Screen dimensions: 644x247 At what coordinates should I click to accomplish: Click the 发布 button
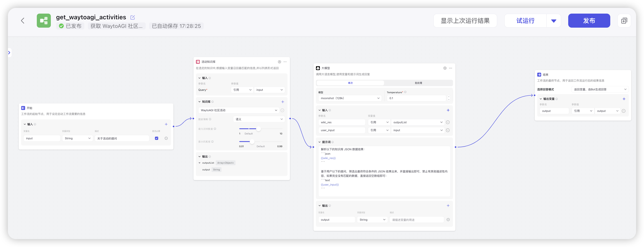[x=589, y=21]
